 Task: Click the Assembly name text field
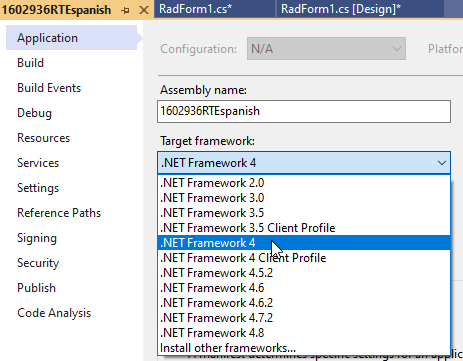[304, 111]
